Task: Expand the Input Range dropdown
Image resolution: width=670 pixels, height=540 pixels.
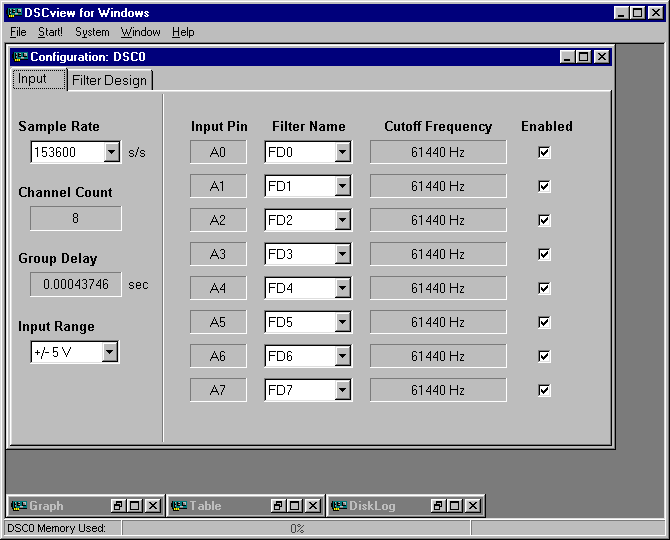Action: coord(110,352)
